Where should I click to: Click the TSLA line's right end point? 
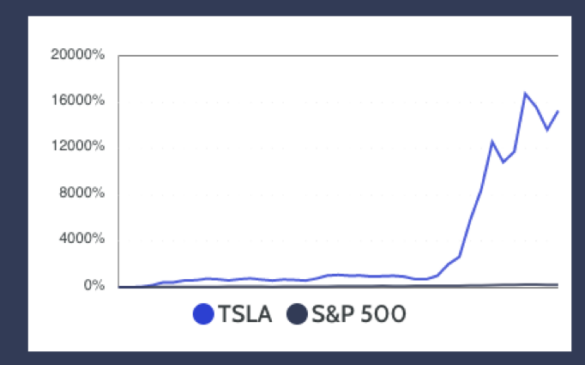tap(558, 111)
